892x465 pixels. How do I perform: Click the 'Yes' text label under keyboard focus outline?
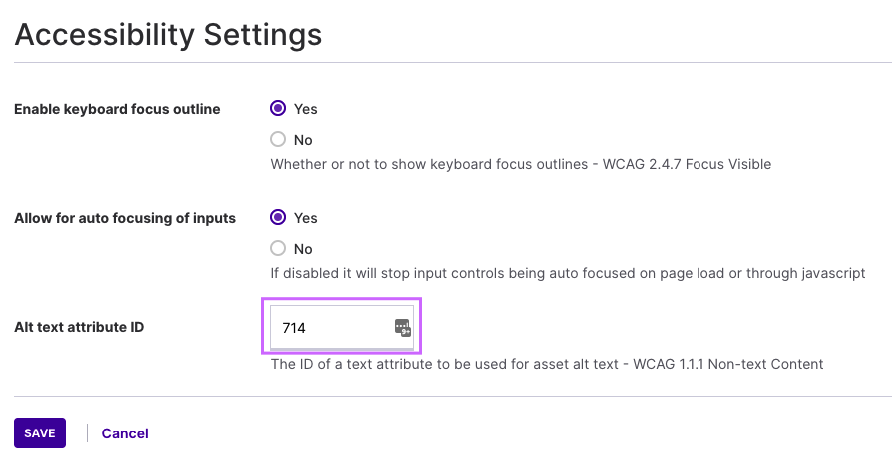click(305, 109)
